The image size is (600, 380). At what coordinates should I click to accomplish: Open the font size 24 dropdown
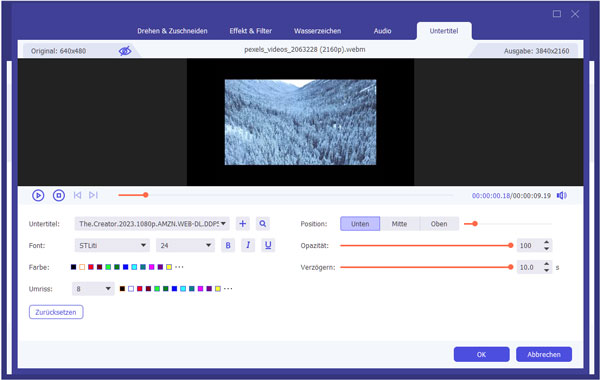(x=185, y=245)
